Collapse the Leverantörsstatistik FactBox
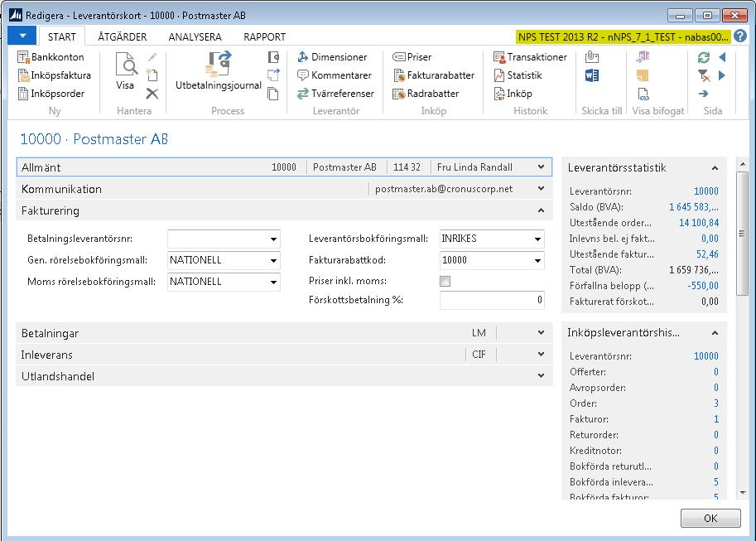Screen dimensions: 756x541 [715, 168]
